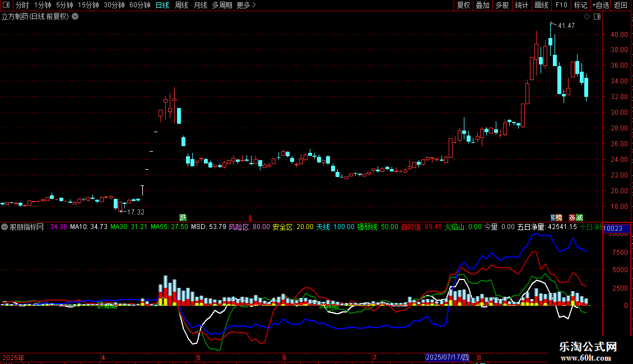Click the 财榜 tag icon
The width and height of the screenshot is (633, 364).
[556, 217]
